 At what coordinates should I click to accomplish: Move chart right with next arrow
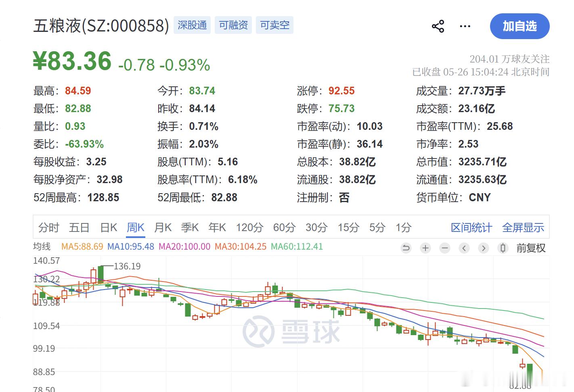(484, 248)
